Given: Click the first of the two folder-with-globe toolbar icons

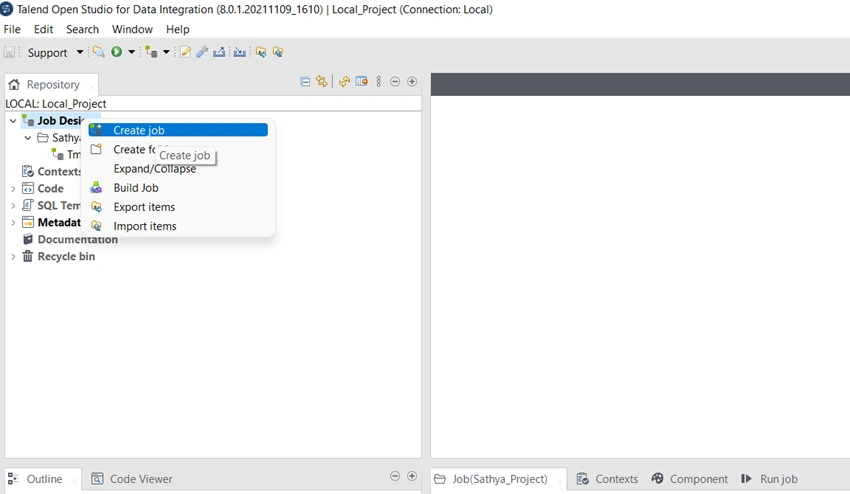Looking at the screenshot, I should click(261, 52).
